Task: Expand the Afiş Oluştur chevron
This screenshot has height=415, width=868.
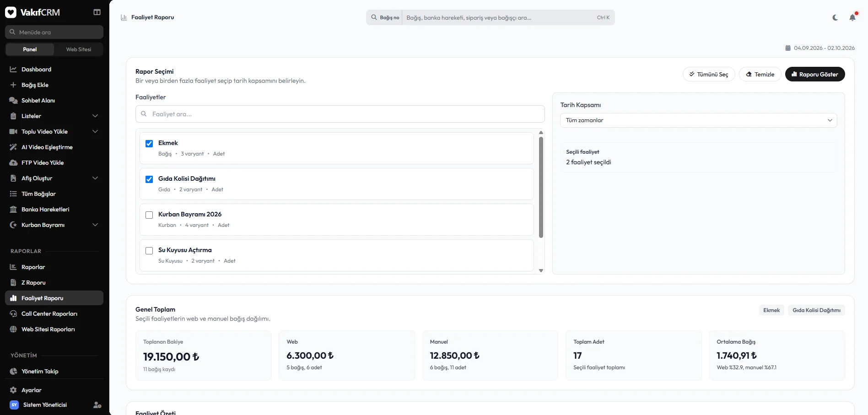Action: [x=95, y=178]
